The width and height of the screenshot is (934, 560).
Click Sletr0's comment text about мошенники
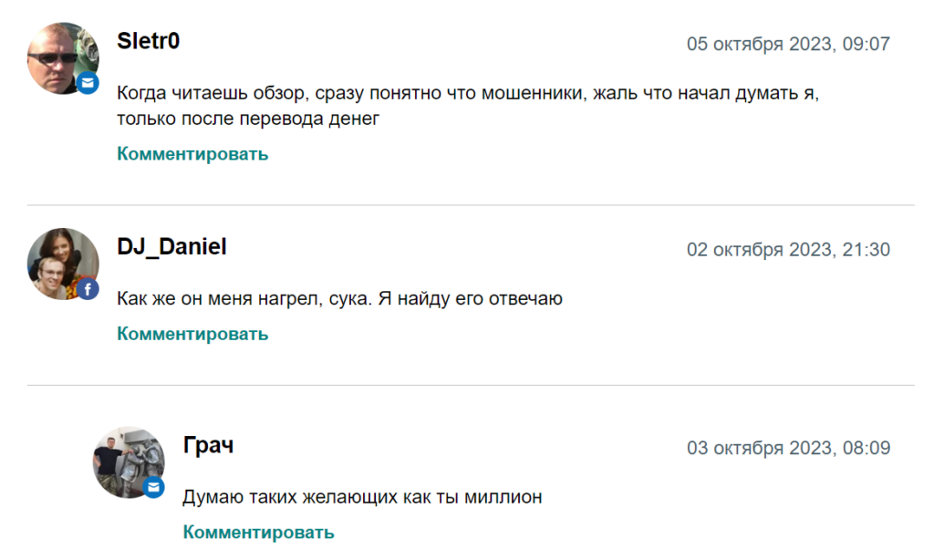[x=468, y=106]
